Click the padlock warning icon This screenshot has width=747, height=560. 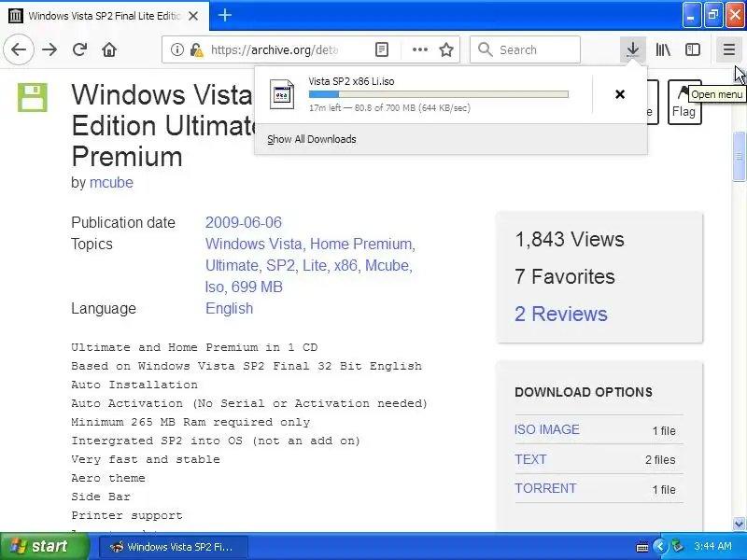(196, 49)
